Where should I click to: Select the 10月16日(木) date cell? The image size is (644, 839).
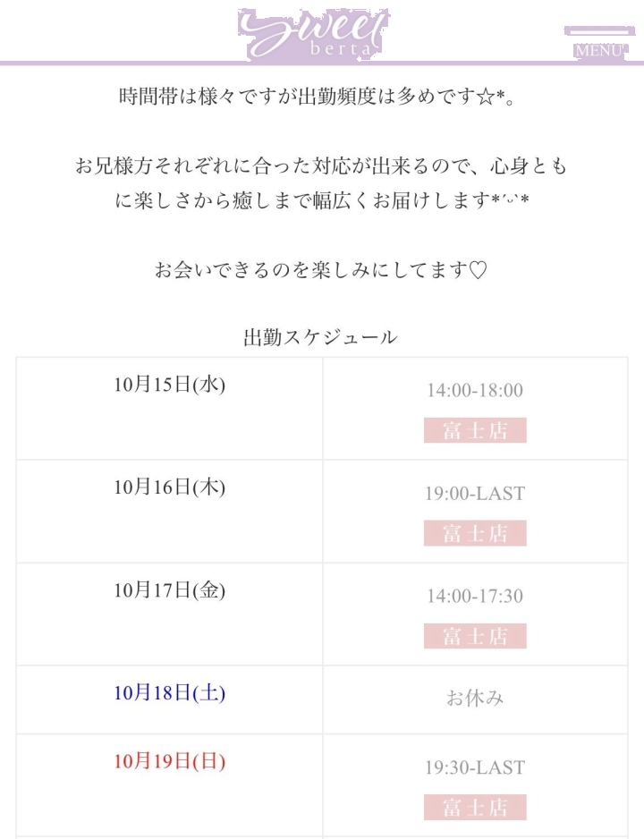(169, 487)
